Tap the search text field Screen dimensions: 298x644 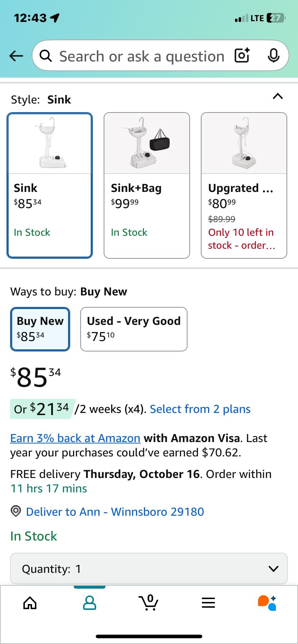pyautogui.click(x=142, y=56)
